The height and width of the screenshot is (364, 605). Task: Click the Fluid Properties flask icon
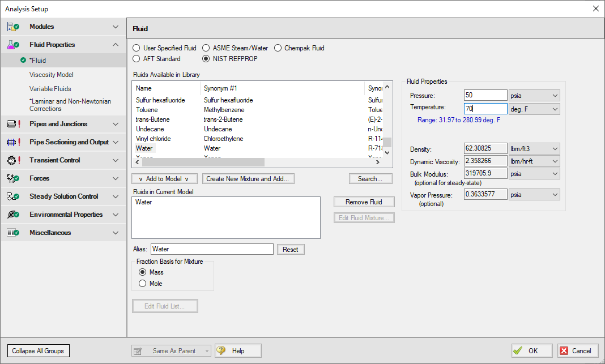(x=13, y=45)
